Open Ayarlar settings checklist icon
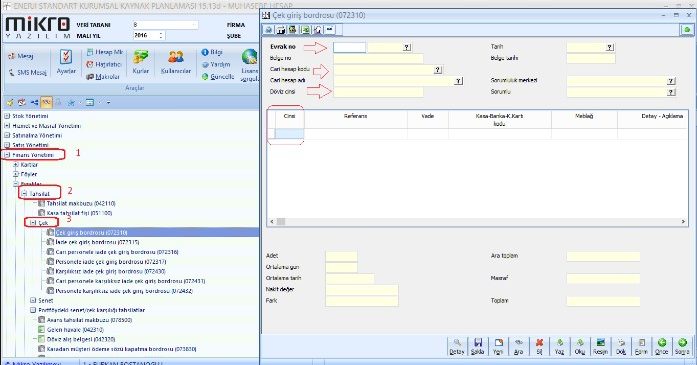 [66, 62]
